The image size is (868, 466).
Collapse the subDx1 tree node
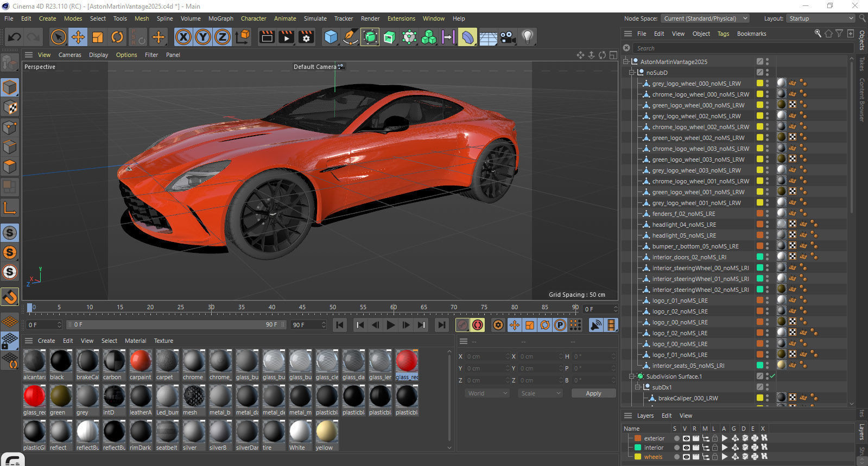638,387
